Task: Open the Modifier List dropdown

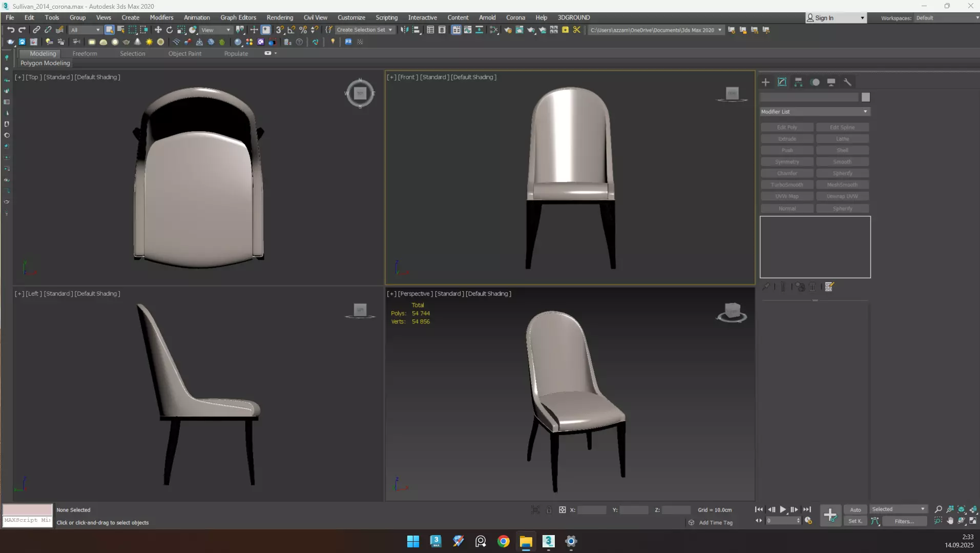Action: pos(815,112)
